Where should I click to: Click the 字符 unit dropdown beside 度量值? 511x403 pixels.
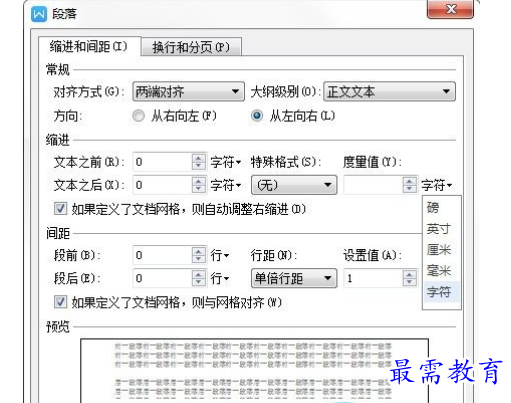(437, 185)
